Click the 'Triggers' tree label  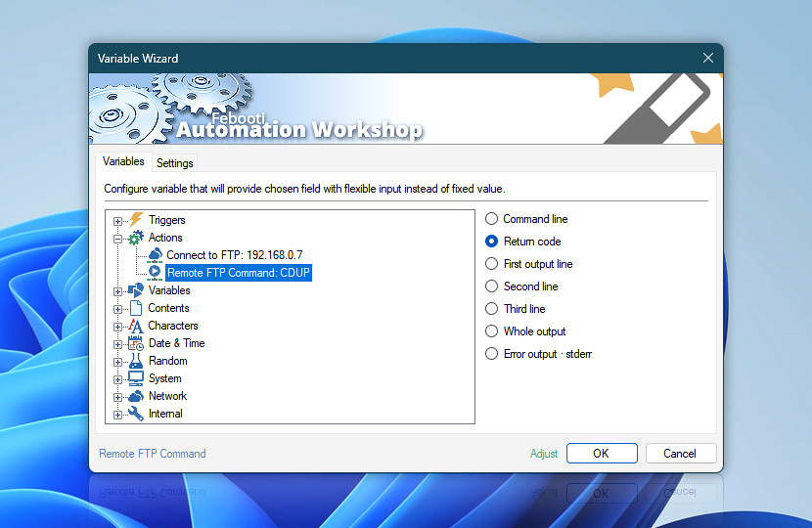166,220
